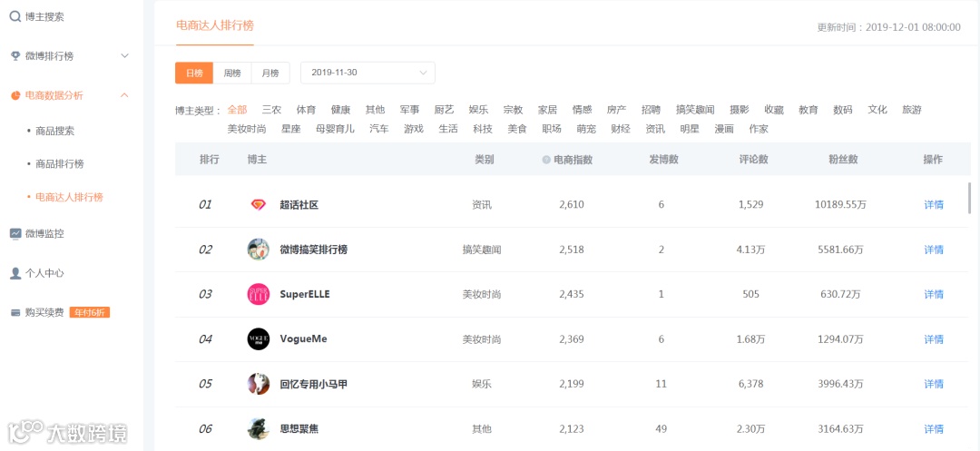This screenshot has height=451, width=980.
Task: Filter blogger type by 作家
Action: point(759,129)
